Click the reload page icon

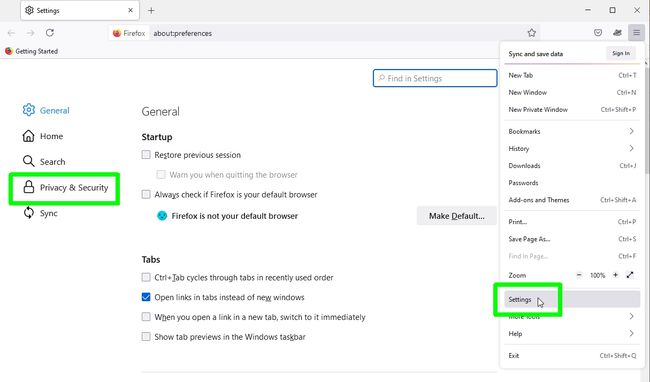50,33
